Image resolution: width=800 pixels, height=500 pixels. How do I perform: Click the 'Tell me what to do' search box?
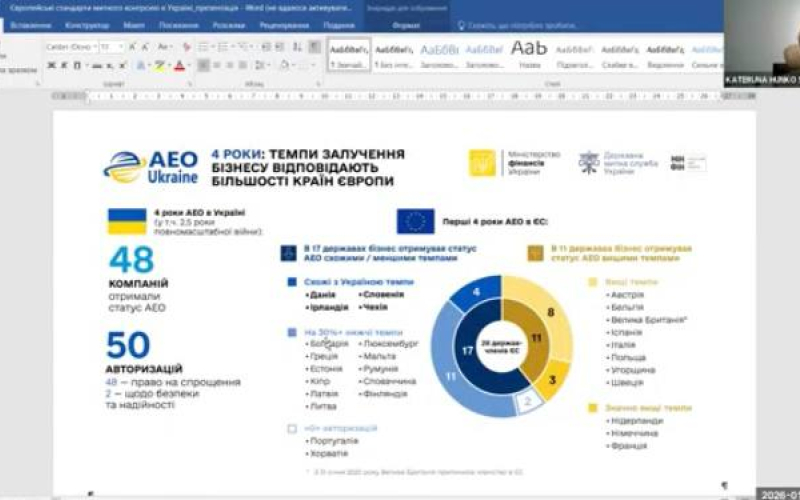click(x=510, y=24)
